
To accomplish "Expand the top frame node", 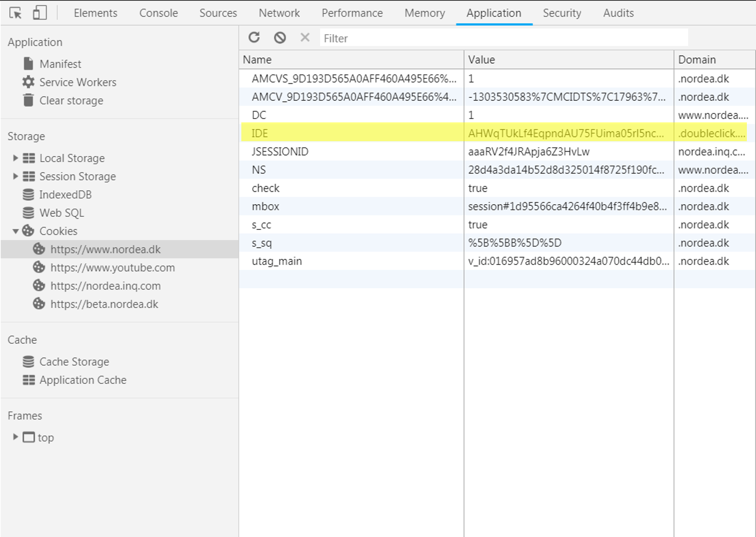I will point(15,437).
